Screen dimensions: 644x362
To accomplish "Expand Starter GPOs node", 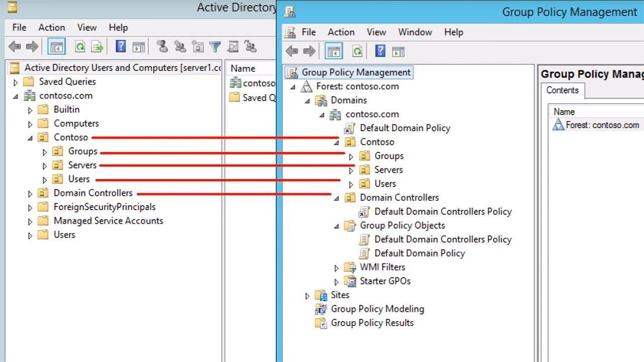I will (x=337, y=282).
